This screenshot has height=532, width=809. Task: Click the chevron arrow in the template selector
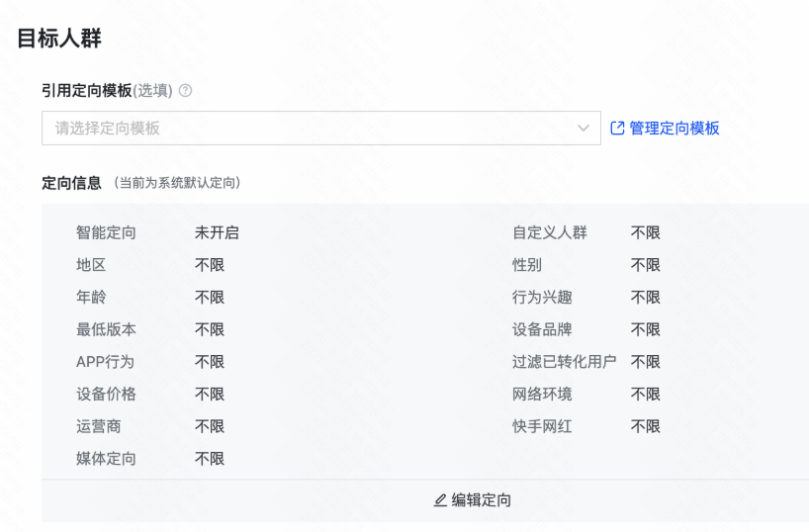click(x=584, y=128)
